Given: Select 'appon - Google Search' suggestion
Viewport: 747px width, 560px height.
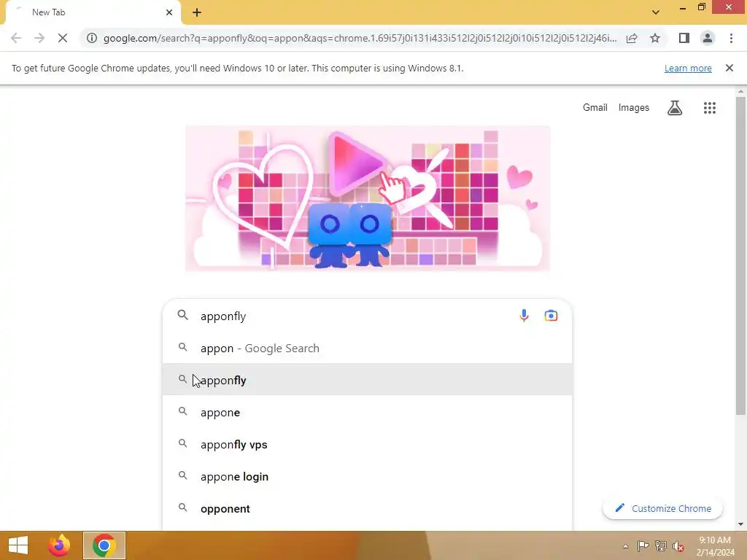Looking at the screenshot, I should [368, 348].
